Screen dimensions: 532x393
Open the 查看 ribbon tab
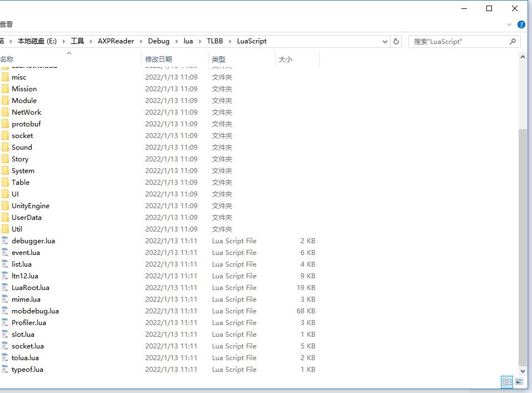click(x=7, y=24)
